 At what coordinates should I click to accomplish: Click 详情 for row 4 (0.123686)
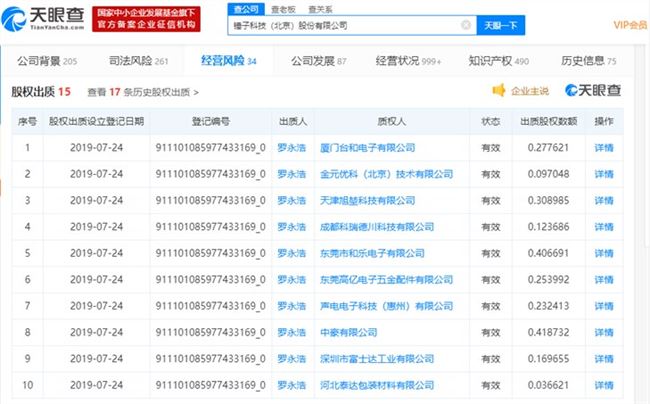(x=604, y=227)
